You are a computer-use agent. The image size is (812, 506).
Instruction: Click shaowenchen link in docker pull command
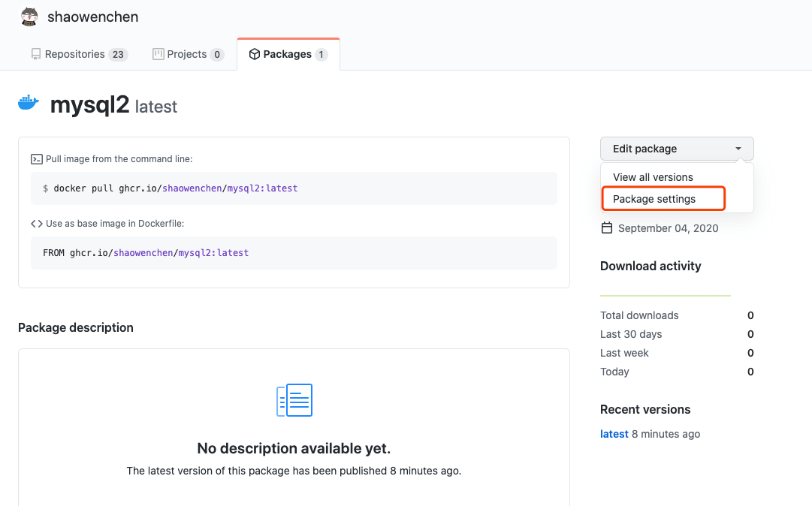pos(192,188)
